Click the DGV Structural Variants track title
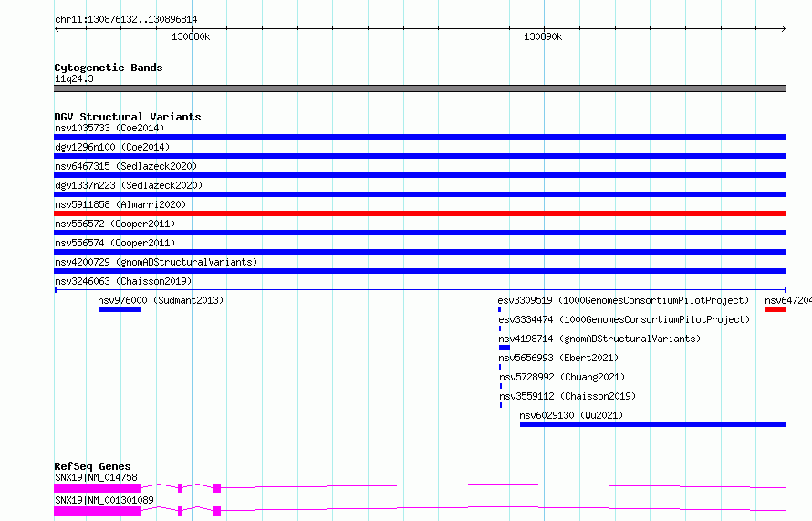This screenshot has width=812, height=521. tap(128, 117)
